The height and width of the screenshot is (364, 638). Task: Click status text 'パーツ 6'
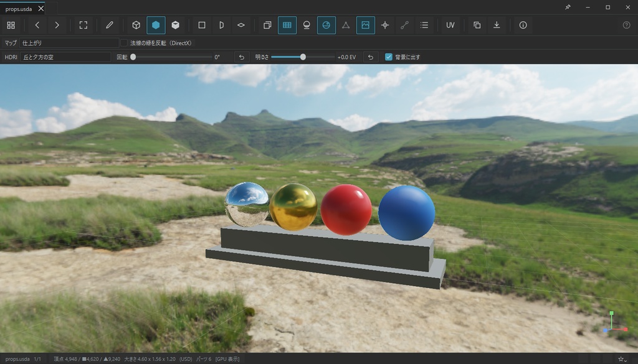click(x=204, y=359)
